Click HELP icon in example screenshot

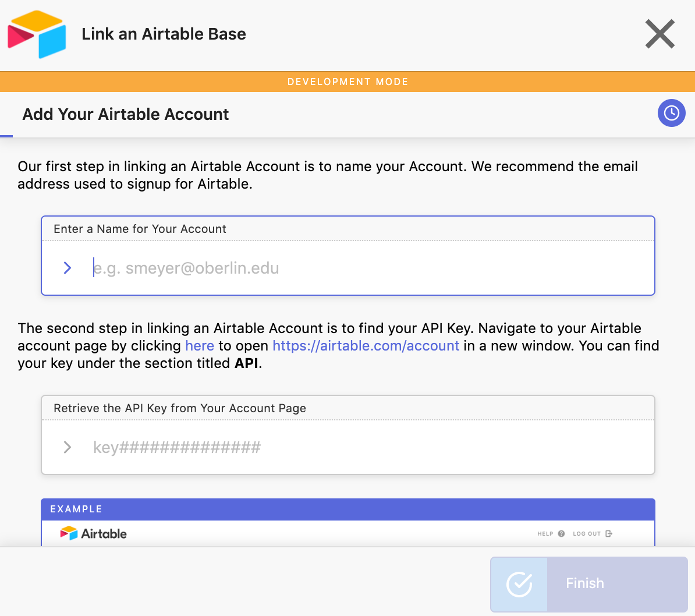[561, 533]
